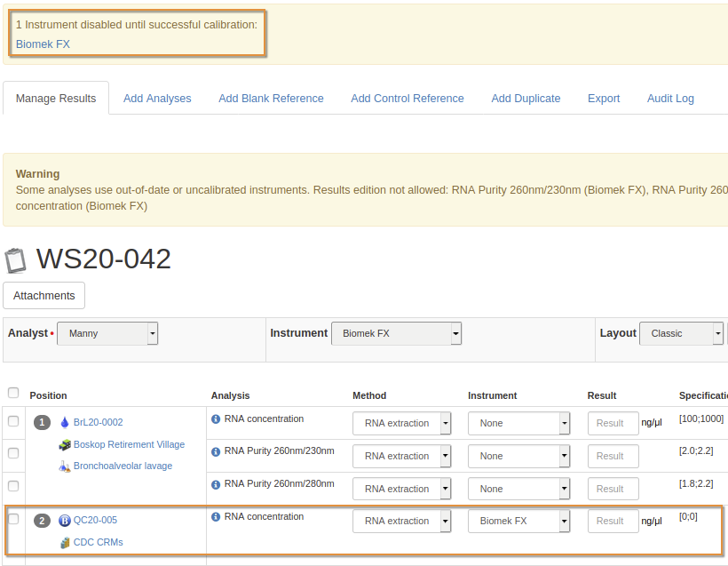Switch to the Add Analyses tab
728x566 pixels.
click(157, 99)
